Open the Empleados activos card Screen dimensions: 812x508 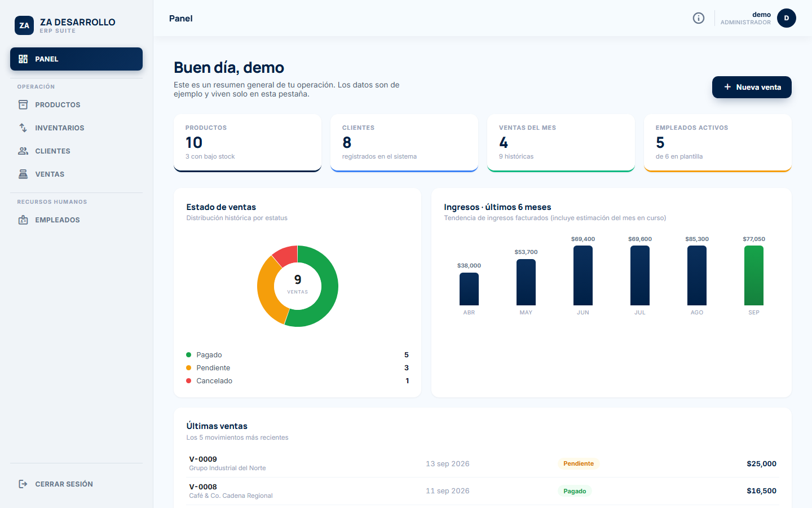(718, 143)
